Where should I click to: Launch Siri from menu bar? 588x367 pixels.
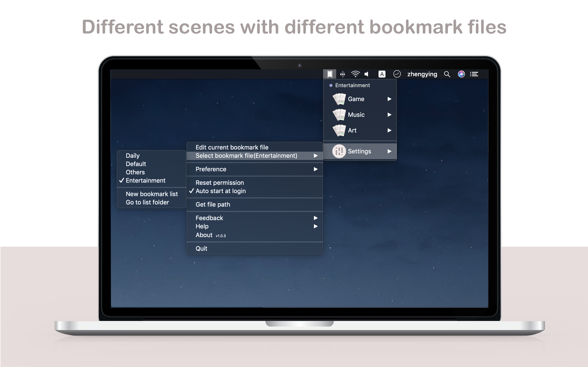(x=461, y=74)
